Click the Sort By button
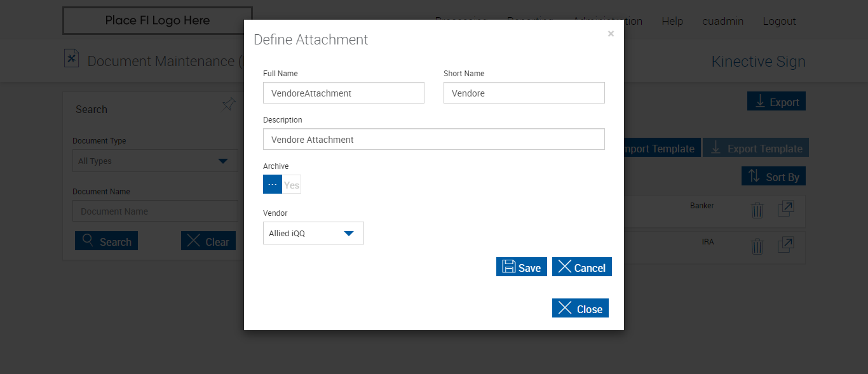 (x=773, y=177)
